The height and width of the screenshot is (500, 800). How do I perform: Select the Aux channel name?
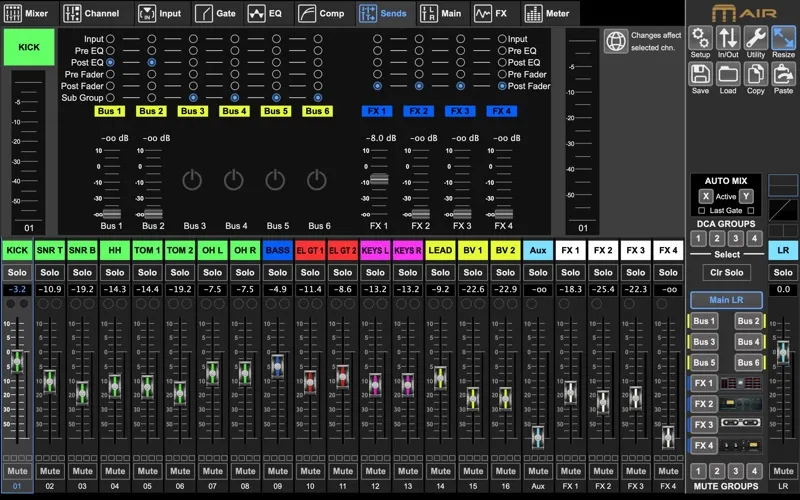[x=538, y=251]
